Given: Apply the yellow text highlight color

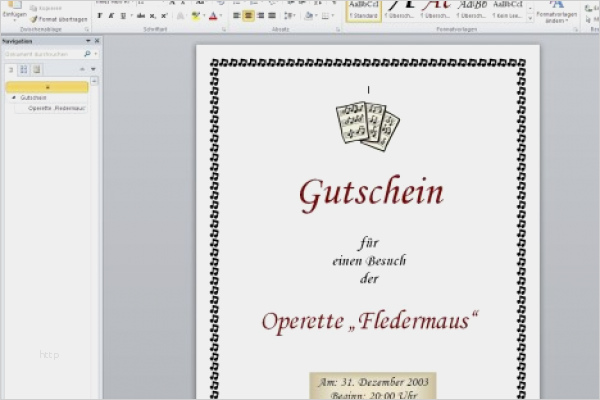Looking at the screenshot, I should 196,16.
